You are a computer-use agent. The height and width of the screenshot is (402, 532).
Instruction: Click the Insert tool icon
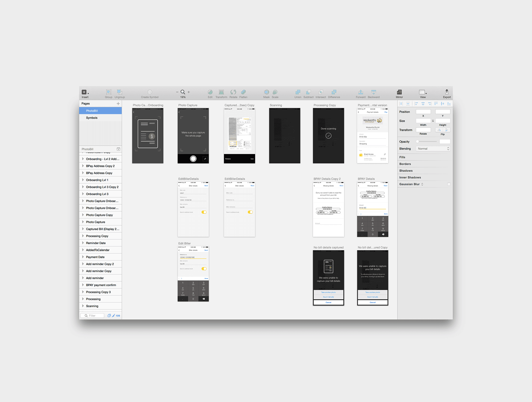(84, 92)
